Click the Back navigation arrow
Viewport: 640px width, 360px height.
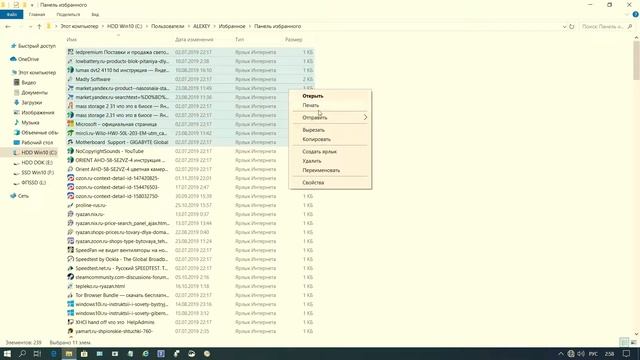tap(8, 27)
